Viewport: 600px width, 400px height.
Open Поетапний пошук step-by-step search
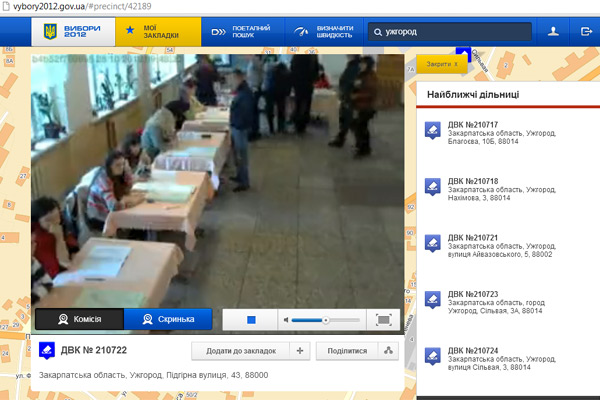click(243, 33)
